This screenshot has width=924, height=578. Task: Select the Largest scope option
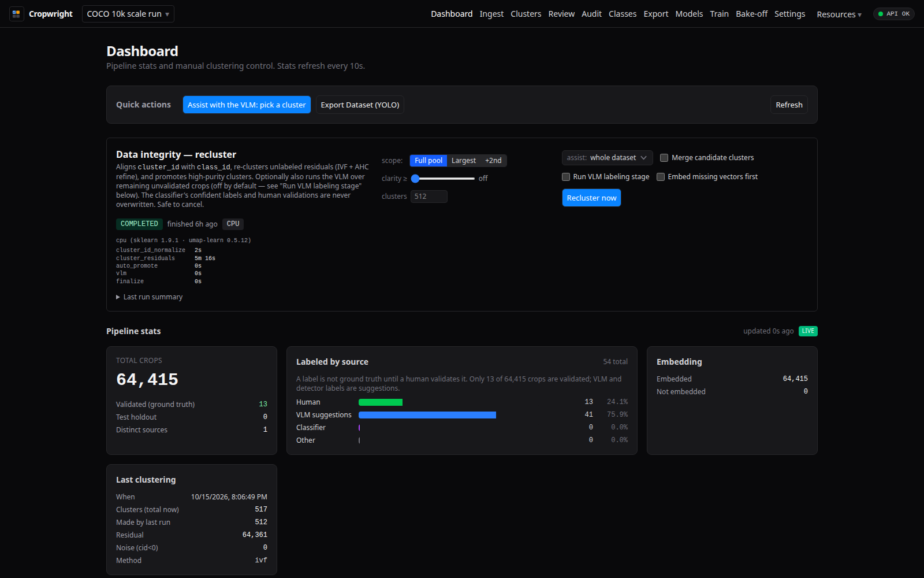pyautogui.click(x=464, y=161)
